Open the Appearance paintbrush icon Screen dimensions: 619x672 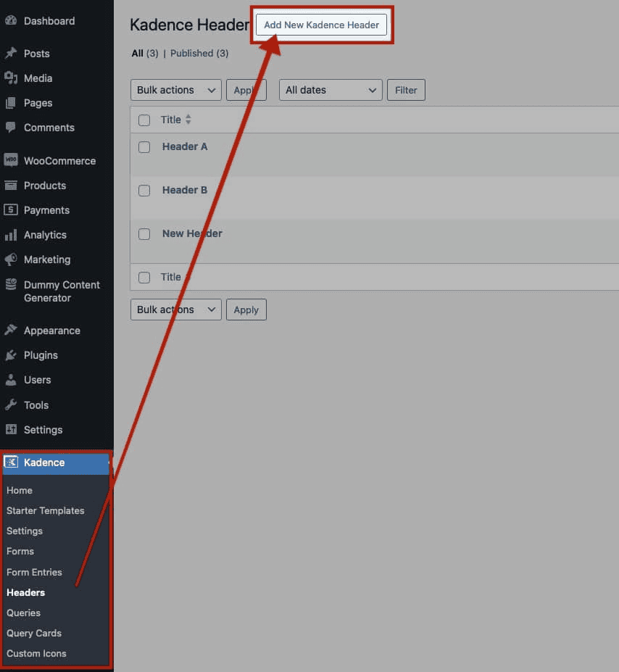point(12,330)
